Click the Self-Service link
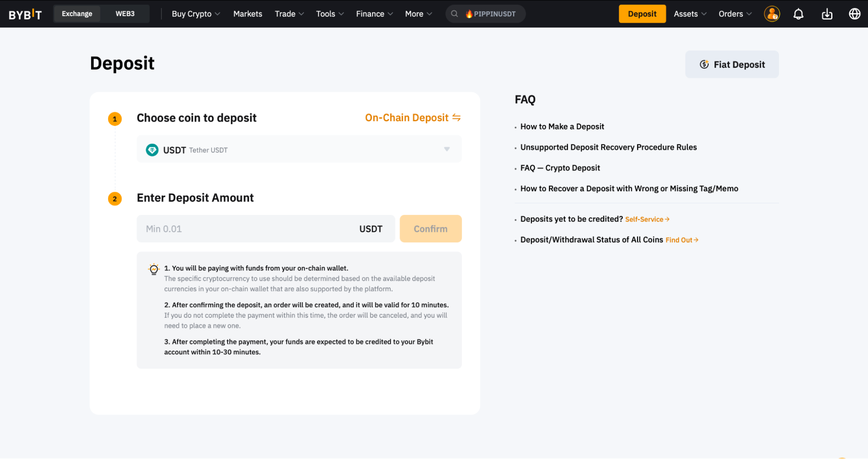 coord(647,219)
